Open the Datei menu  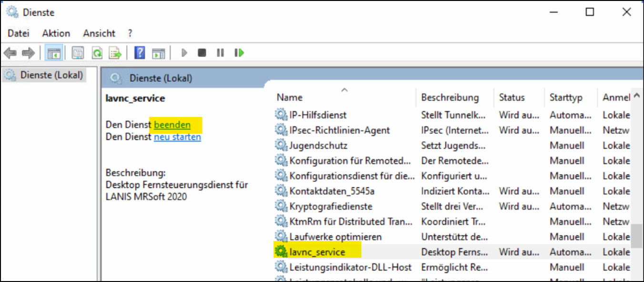(x=19, y=33)
